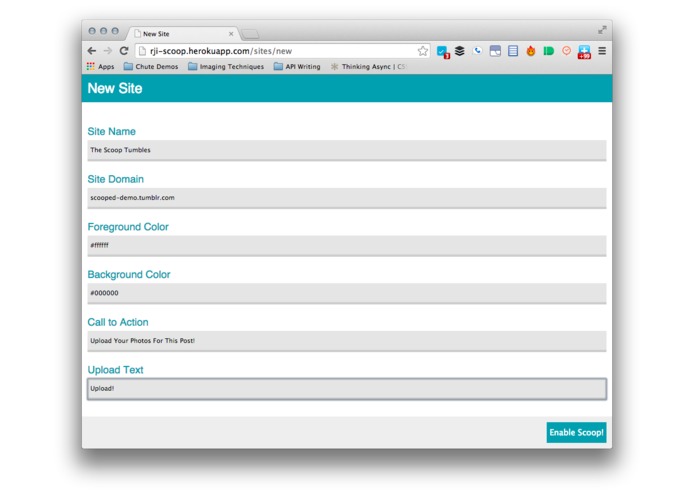Click the browser forward arrow
The image size is (695, 494).
(108, 51)
